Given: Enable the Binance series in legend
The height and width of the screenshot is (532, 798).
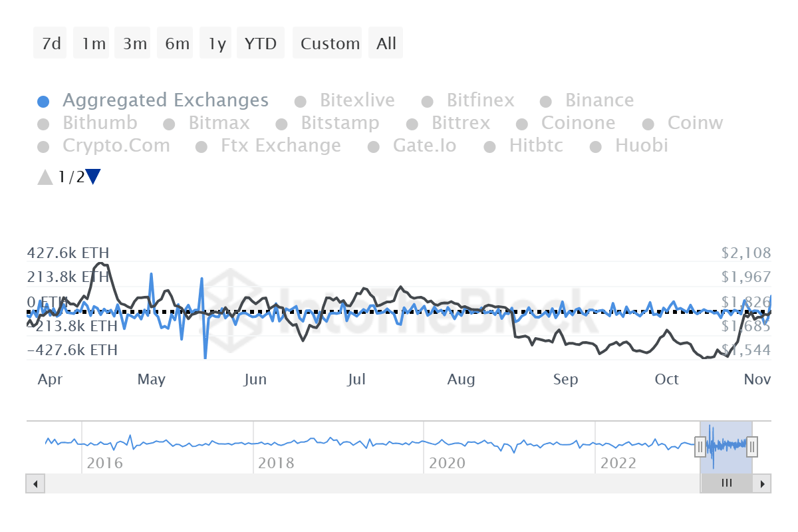Looking at the screenshot, I should (598, 100).
